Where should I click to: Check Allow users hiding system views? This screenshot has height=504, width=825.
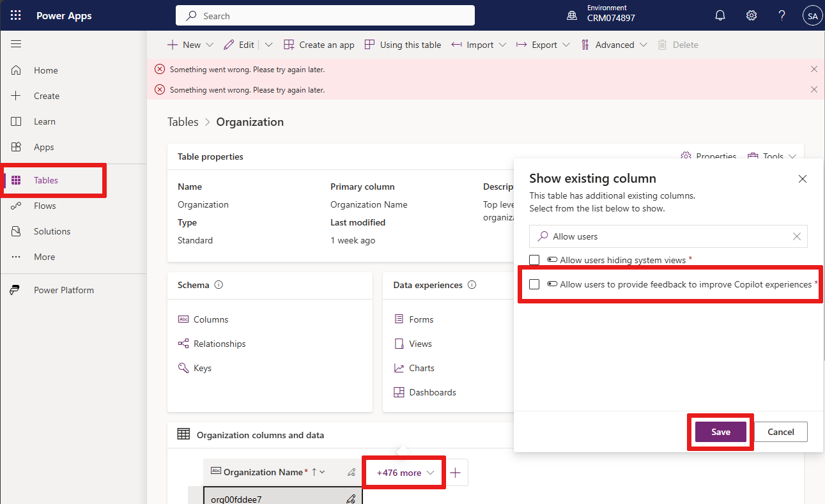[x=534, y=260]
